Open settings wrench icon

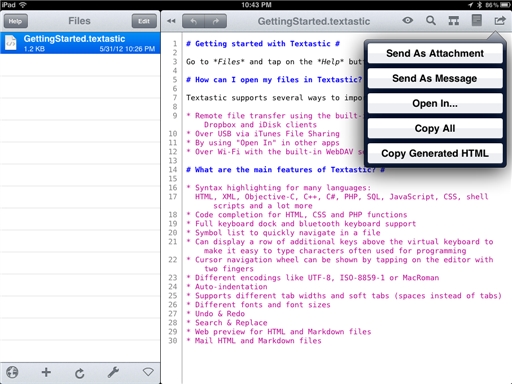coord(113,372)
